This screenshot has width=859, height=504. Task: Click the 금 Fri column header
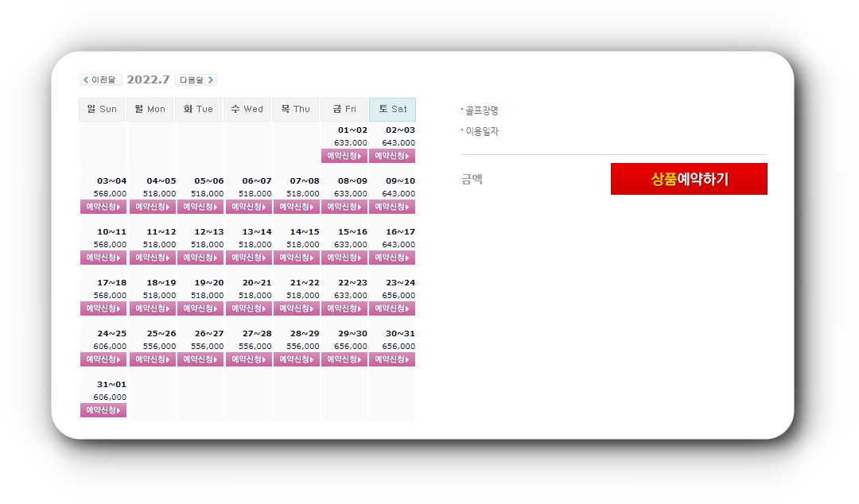click(344, 110)
